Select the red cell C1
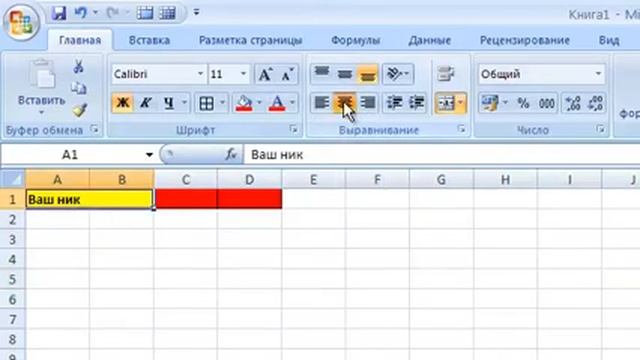 186,199
